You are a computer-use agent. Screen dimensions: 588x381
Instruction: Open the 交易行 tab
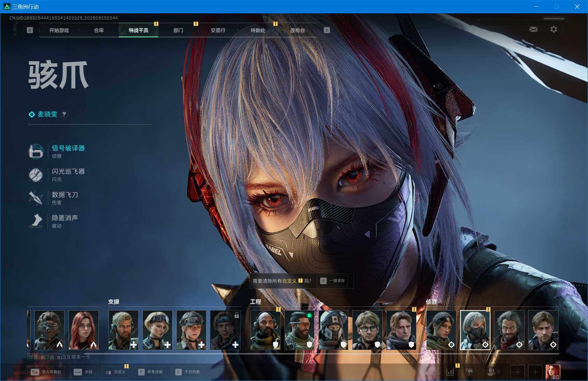point(218,30)
